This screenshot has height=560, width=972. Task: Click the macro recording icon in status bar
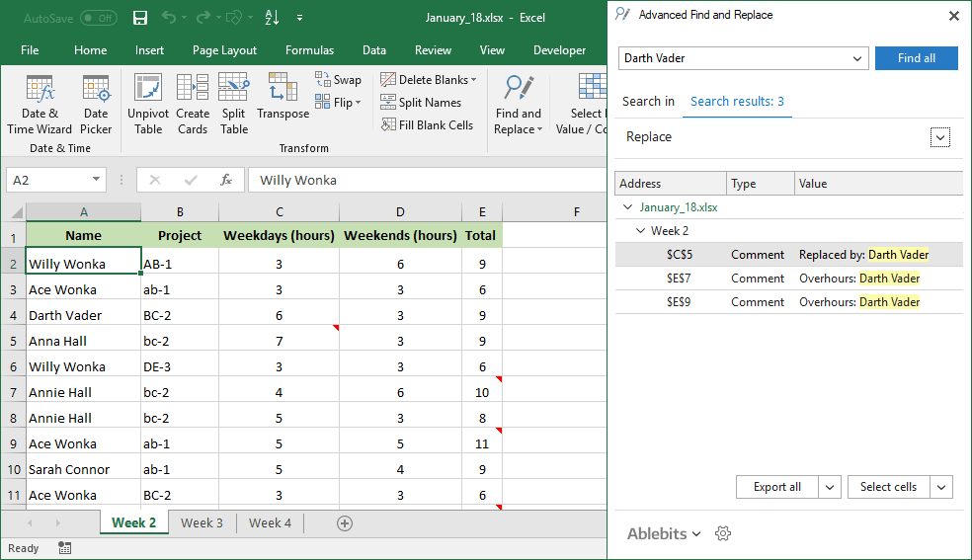[64, 548]
